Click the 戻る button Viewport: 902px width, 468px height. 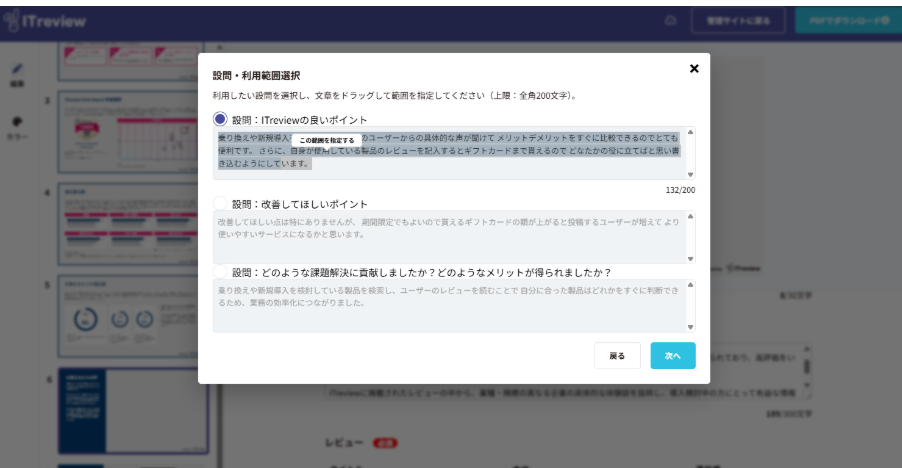(617, 356)
